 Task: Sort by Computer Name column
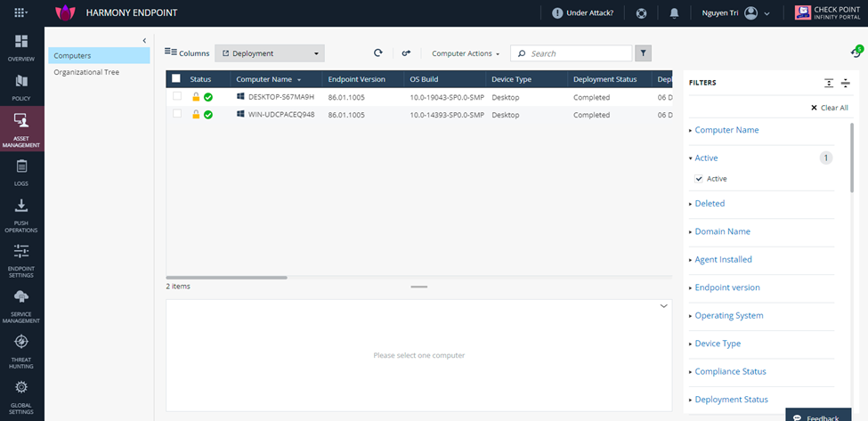pyautogui.click(x=269, y=79)
